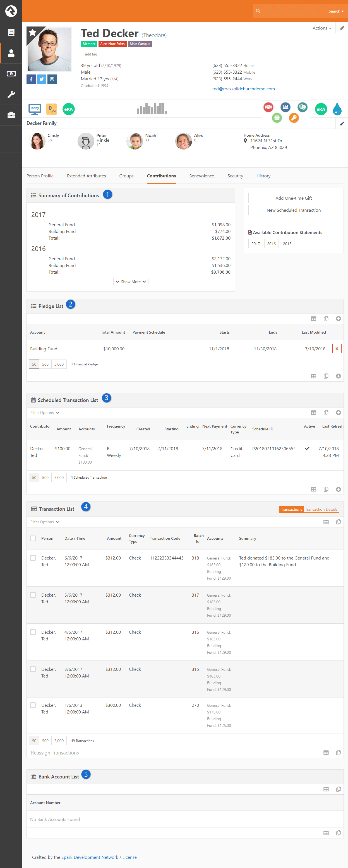Screen dimensions: 348x868
Task: Open Ted's Instagram profile icon
Action: pyautogui.click(x=52, y=79)
